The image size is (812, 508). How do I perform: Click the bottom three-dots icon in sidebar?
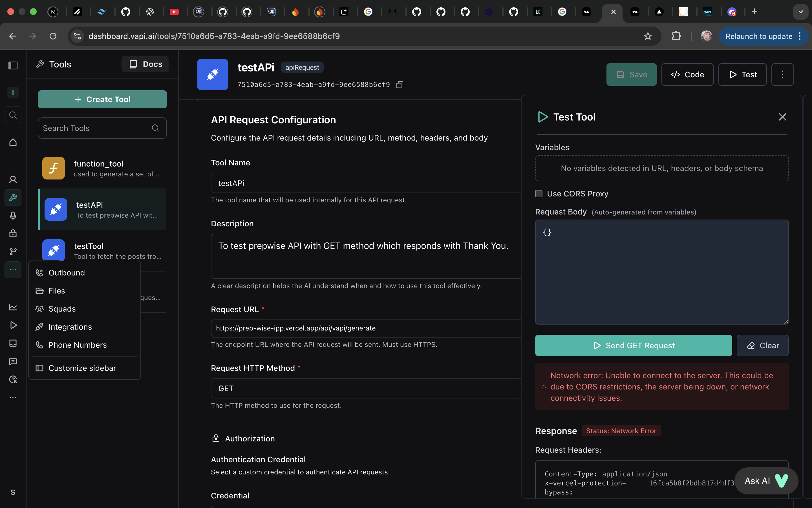[x=13, y=397]
